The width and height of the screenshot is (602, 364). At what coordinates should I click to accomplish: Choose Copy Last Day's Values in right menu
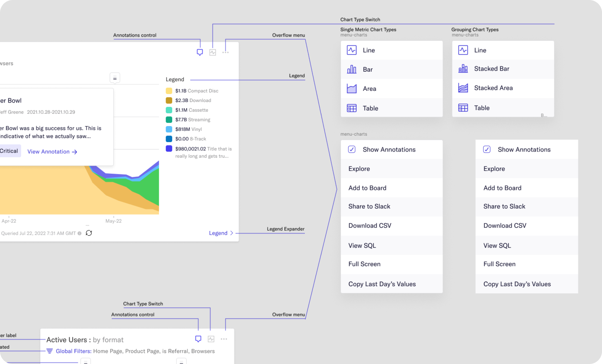coord(527,284)
